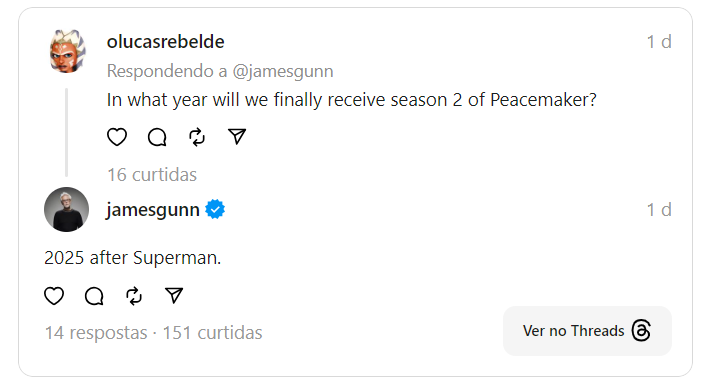
Task: Like olucasrebelde's Peacemaker question post
Action: tap(117, 137)
